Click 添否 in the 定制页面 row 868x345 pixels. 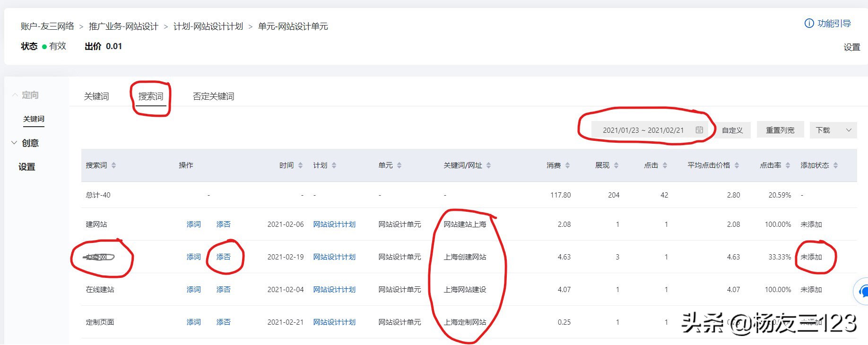[224, 322]
